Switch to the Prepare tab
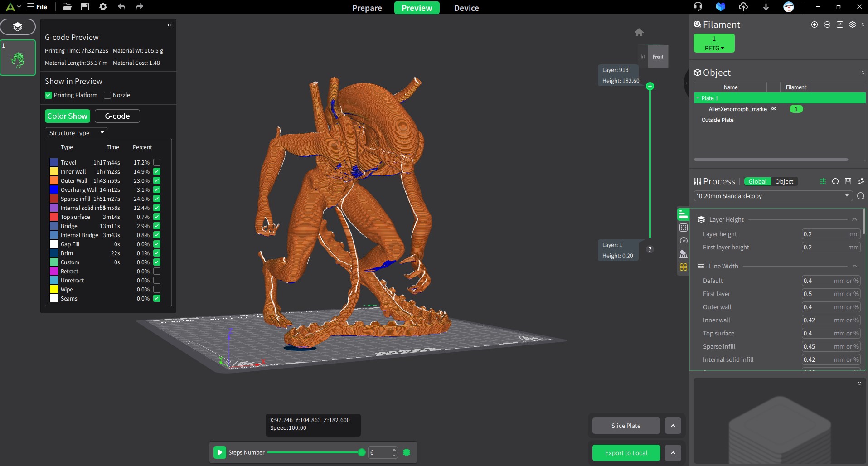Image resolution: width=868 pixels, height=466 pixels. (x=367, y=8)
